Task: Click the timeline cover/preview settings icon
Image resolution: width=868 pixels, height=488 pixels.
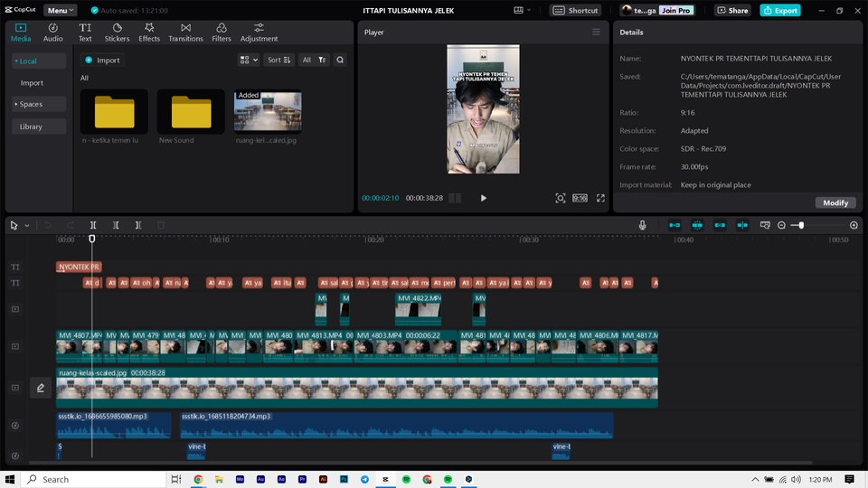Action: pos(765,225)
